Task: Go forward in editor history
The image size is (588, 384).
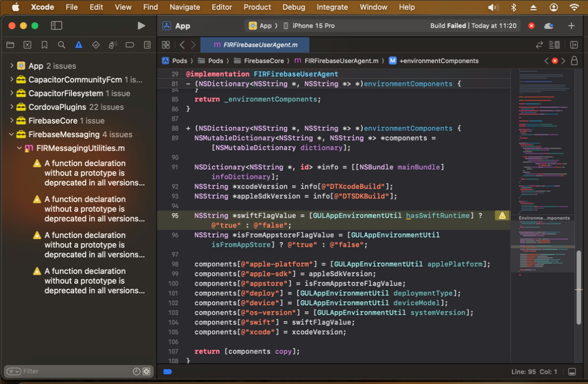Action: [x=194, y=45]
